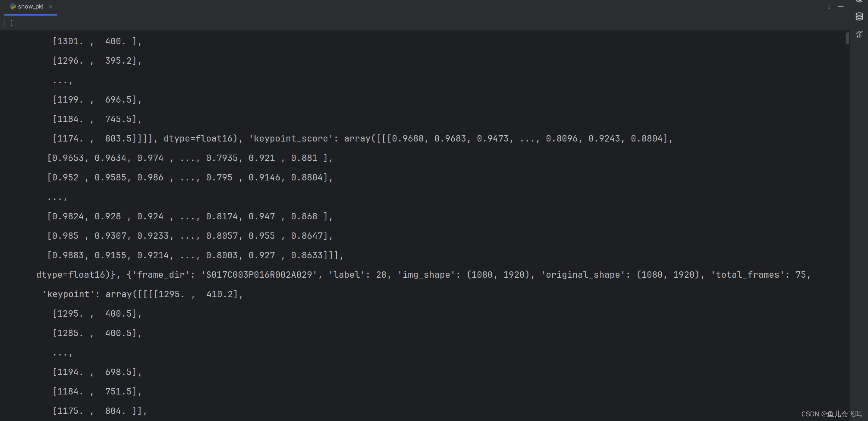Switch to the show_pkl run tab

pos(31,7)
